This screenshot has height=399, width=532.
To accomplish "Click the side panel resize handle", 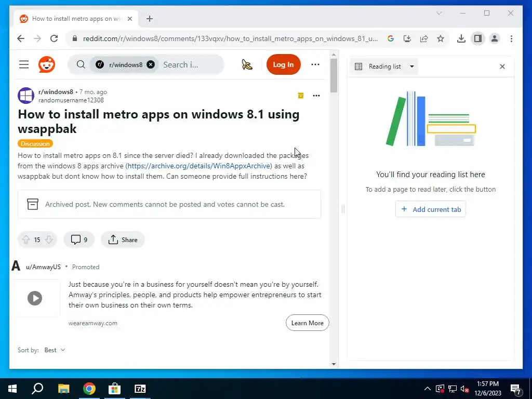I will [343, 209].
